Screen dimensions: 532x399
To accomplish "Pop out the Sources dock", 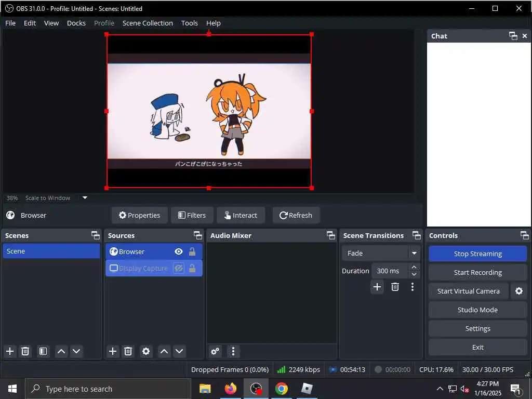I will tap(198, 235).
